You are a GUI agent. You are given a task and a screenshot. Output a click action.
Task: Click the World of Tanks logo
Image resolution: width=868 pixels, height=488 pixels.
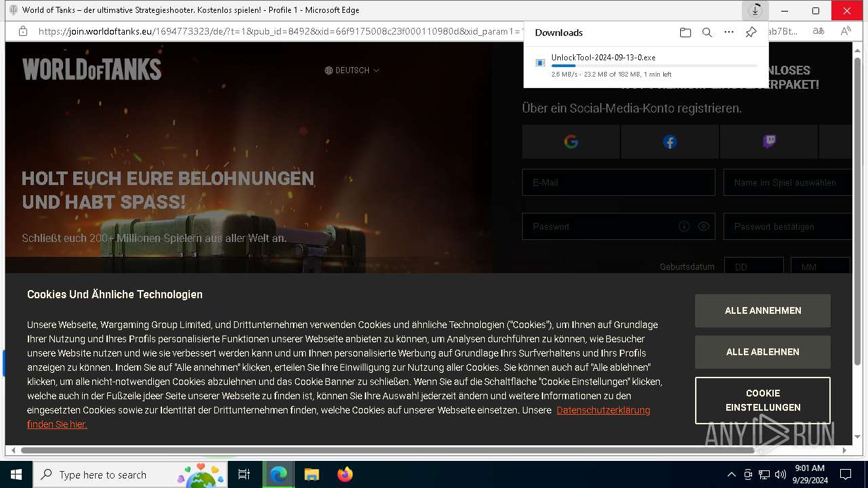[x=92, y=69]
